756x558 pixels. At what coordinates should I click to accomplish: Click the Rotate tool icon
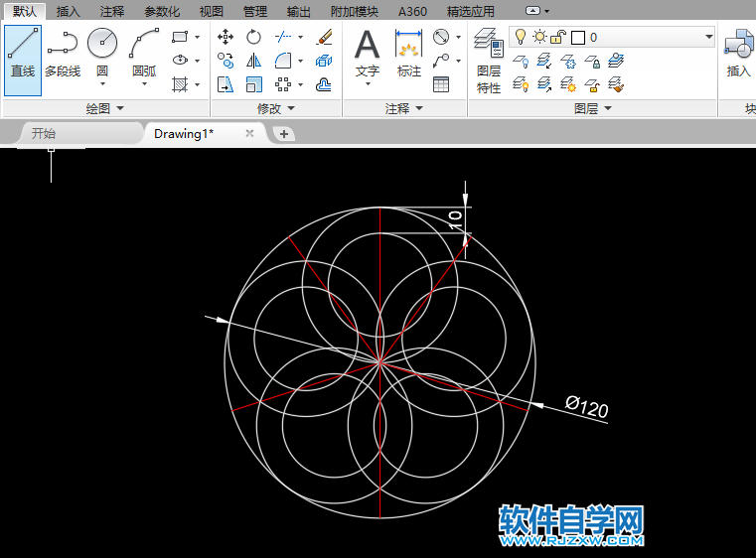click(x=254, y=37)
